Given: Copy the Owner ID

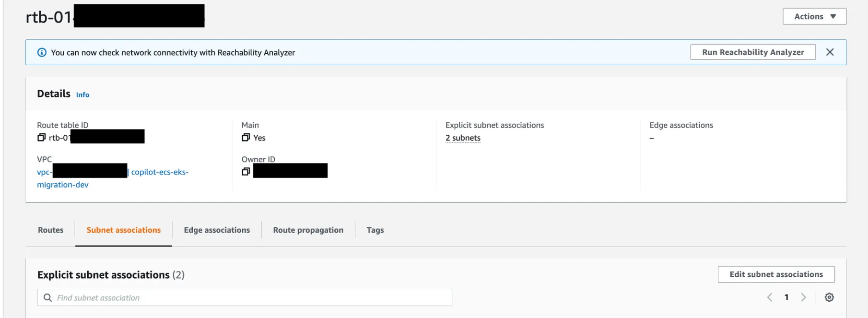Looking at the screenshot, I should coord(246,172).
